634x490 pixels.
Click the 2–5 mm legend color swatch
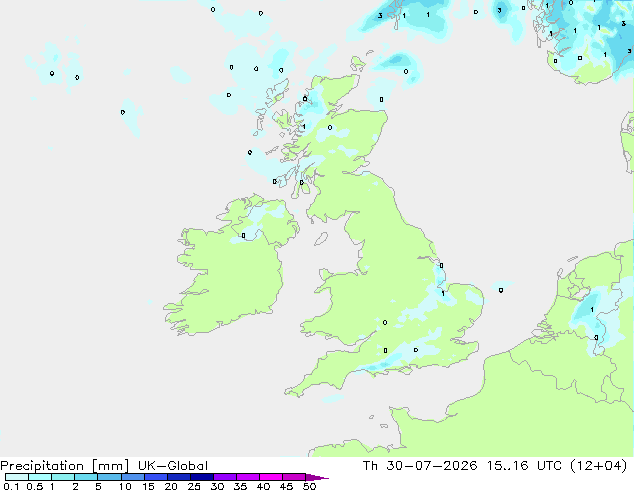tap(86, 477)
